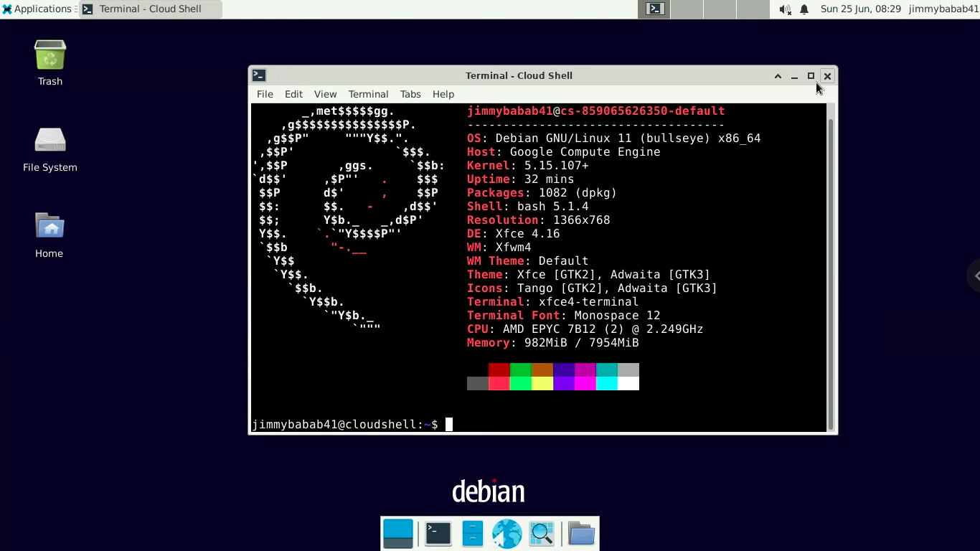Click the muted volume icon in top panel

pos(785,9)
